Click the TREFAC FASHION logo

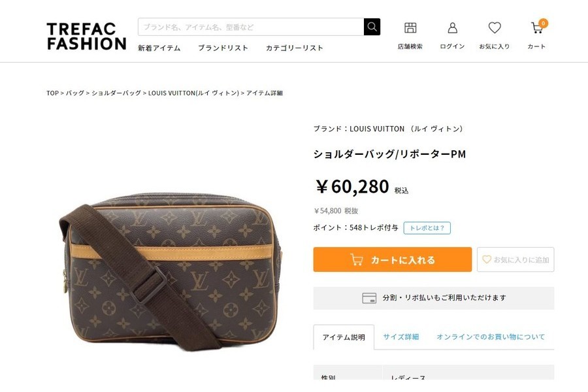tap(86, 37)
